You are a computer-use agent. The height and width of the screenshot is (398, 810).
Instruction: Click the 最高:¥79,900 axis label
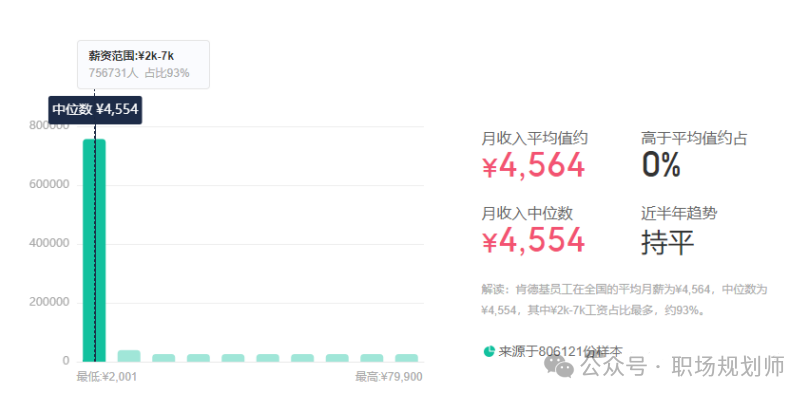pos(388,377)
